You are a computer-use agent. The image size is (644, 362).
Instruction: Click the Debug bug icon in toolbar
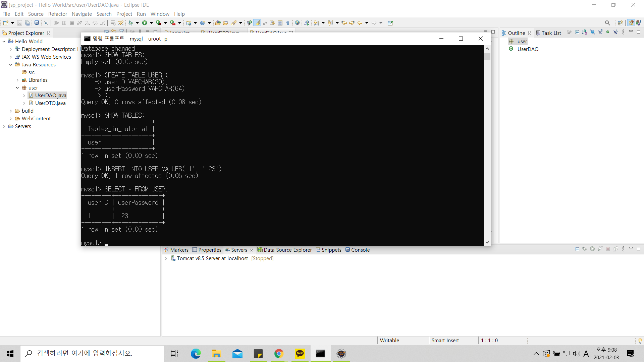131,23
